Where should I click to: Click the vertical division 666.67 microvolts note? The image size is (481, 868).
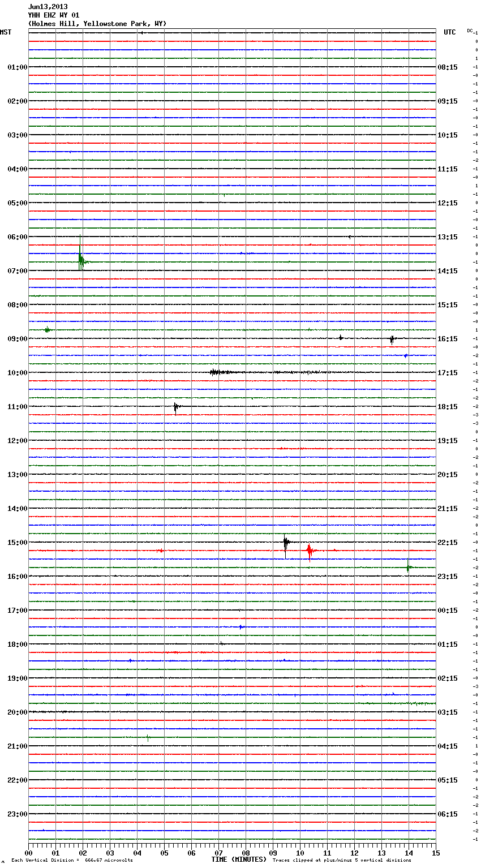tap(72, 861)
